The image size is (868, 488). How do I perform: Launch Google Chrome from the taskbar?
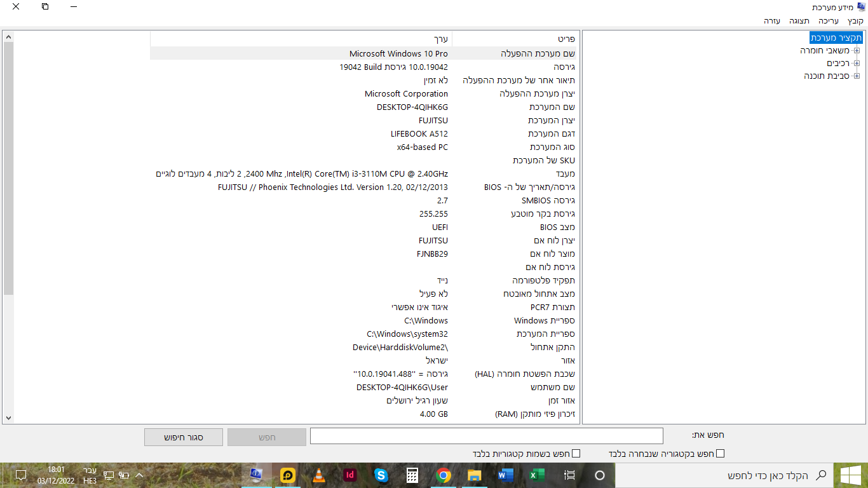pos(444,475)
